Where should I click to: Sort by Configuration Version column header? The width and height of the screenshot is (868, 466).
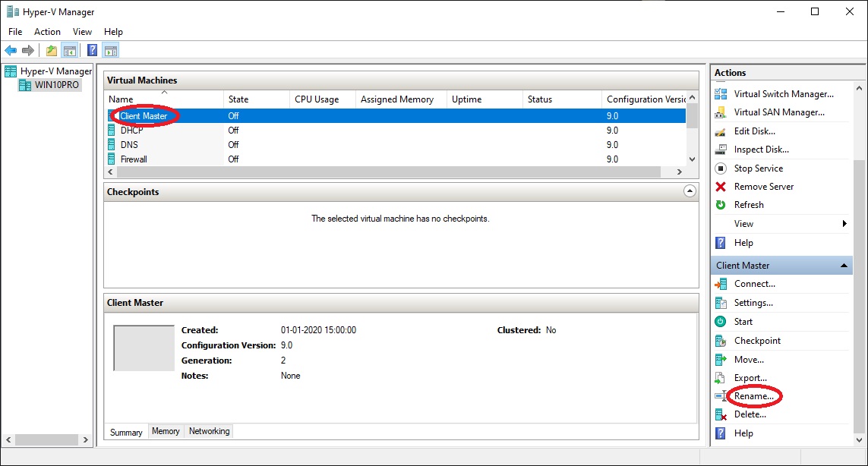click(x=645, y=99)
